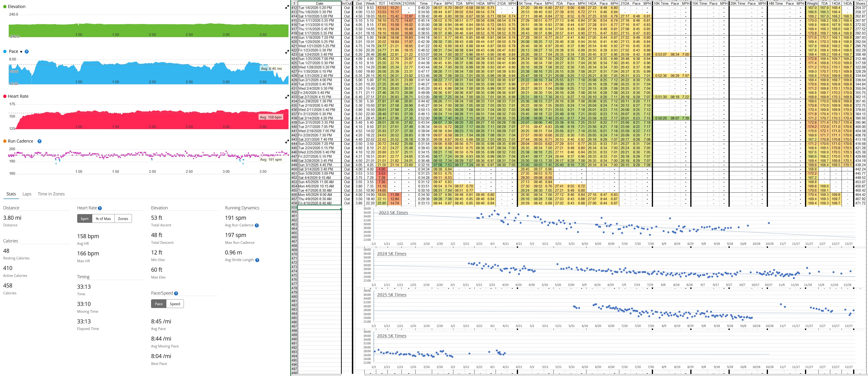Open help icon next to Heart Rate stats heading

pos(100,208)
